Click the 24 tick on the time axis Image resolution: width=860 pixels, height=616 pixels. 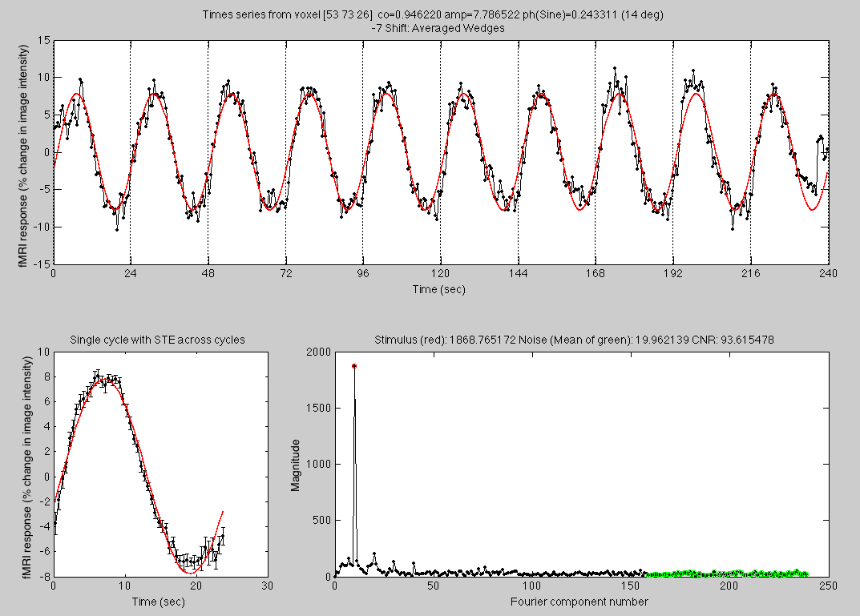(x=131, y=273)
